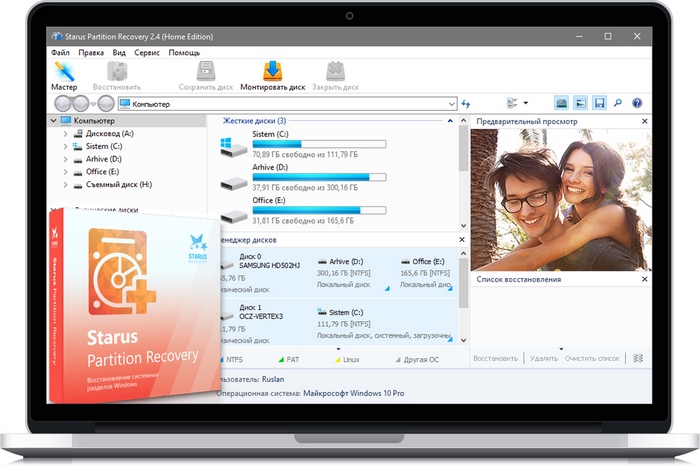The height and width of the screenshot is (467, 700).
Task: Click Сохранить диск toolbar icon
Action: coord(206,76)
